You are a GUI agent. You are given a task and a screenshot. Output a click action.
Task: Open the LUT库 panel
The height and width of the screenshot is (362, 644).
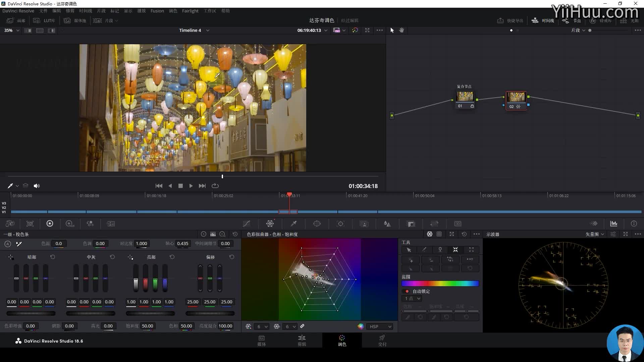[x=44, y=20]
